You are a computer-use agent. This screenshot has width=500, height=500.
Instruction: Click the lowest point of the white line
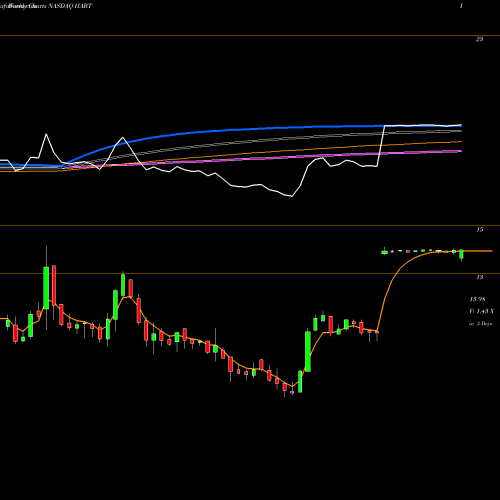pos(292,196)
